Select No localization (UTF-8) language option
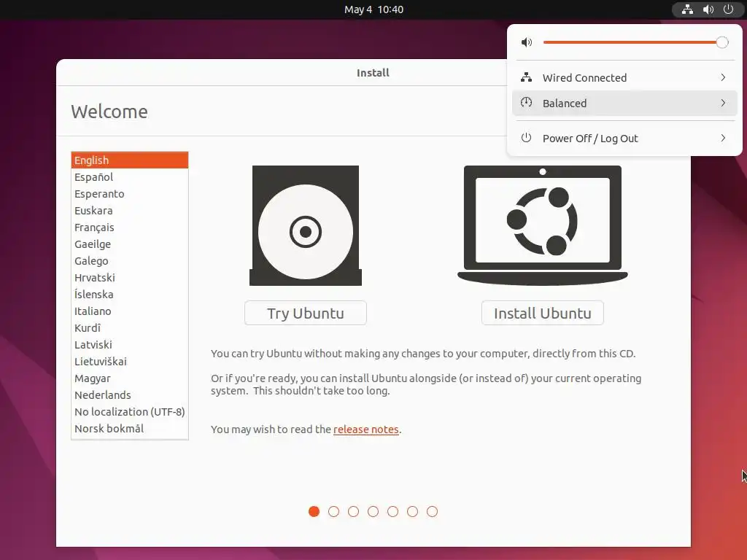The height and width of the screenshot is (560, 747). (130, 411)
